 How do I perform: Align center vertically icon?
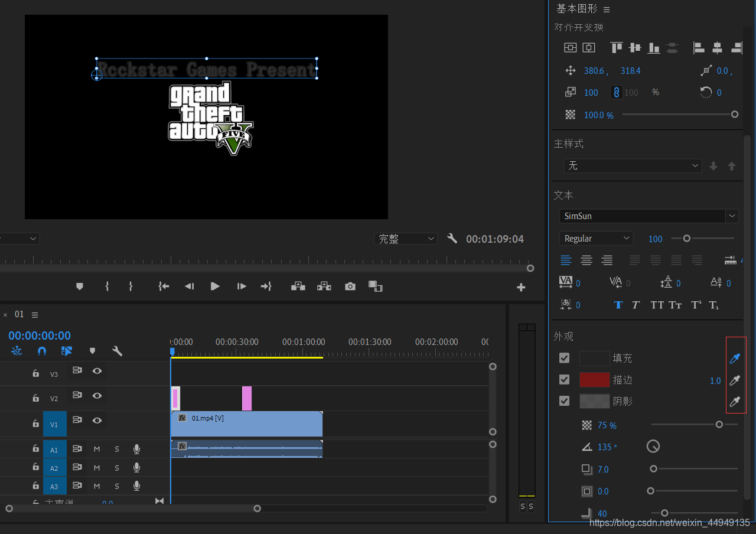635,48
